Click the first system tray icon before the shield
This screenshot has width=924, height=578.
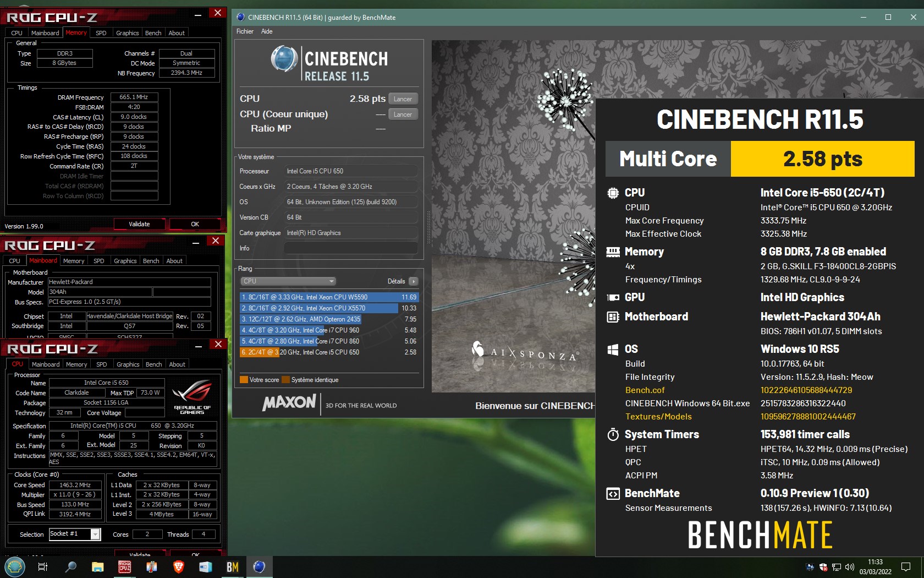point(810,567)
